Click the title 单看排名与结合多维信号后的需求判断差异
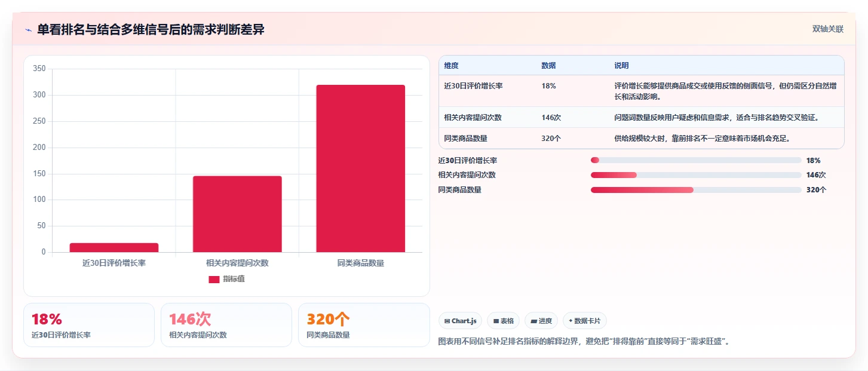Image resolution: width=868 pixels, height=371 pixels. [151, 30]
